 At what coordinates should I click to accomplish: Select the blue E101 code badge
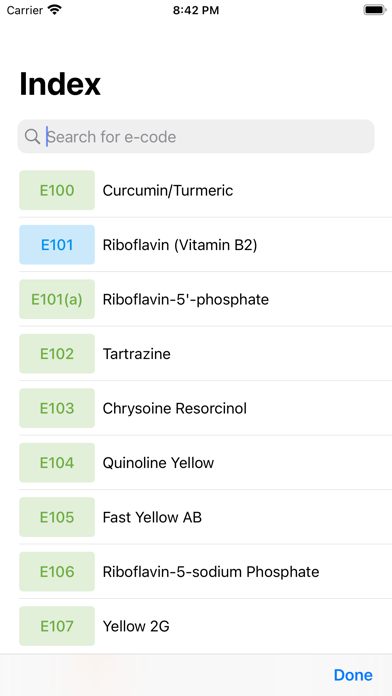tap(57, 245)
